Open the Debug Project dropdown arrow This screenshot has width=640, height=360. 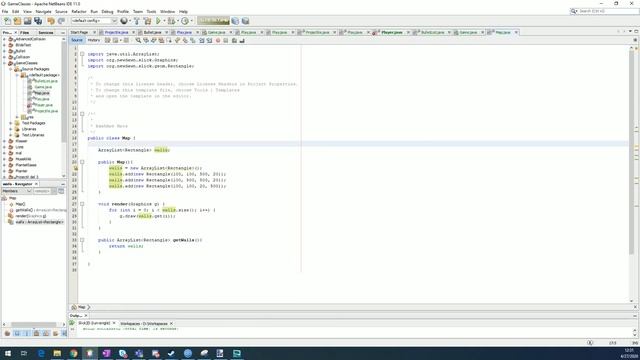pyautogui.click(x=178, y=21)
